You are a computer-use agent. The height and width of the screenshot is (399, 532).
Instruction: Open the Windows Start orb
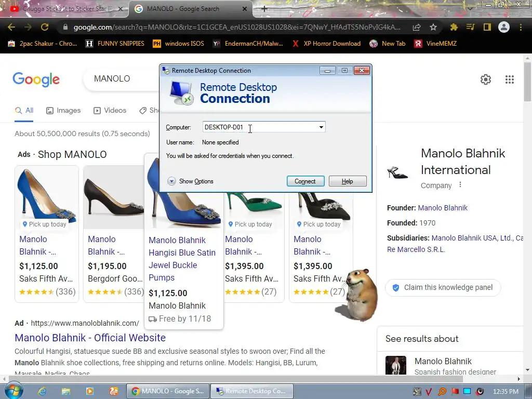click(x=14, y=391)
